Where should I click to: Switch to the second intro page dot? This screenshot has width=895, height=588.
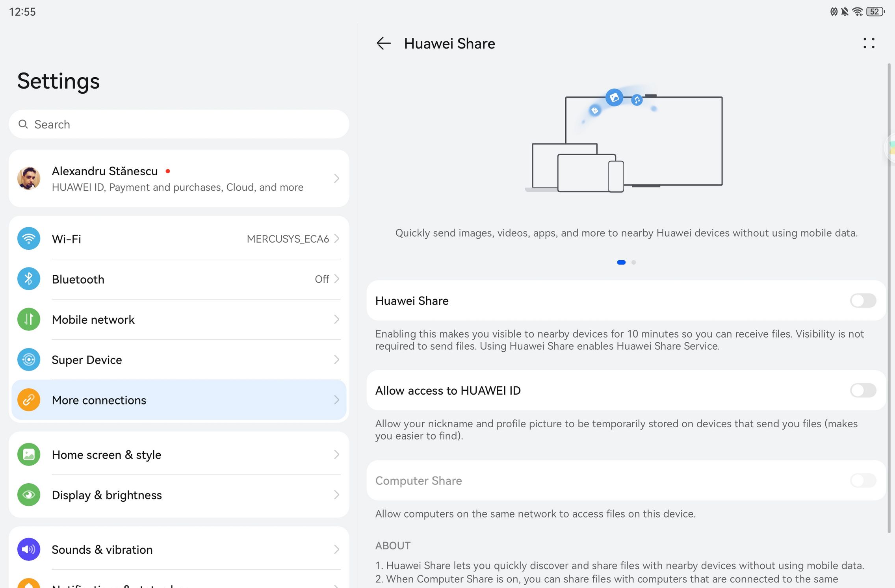(633, 262)
